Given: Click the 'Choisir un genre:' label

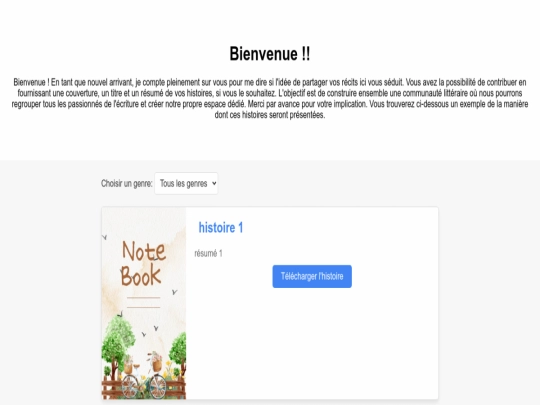Looking at the screenshot, I should click(127, 184).
